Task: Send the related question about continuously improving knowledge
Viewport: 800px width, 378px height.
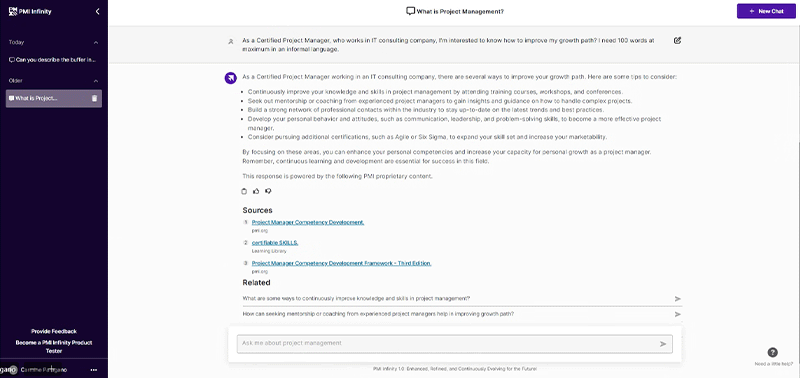Action: click(x=678, y=299)
